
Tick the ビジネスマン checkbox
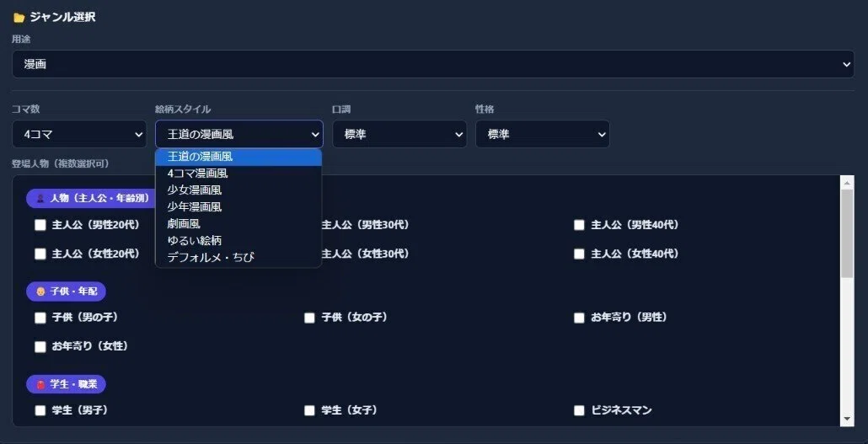coord(579,411)
